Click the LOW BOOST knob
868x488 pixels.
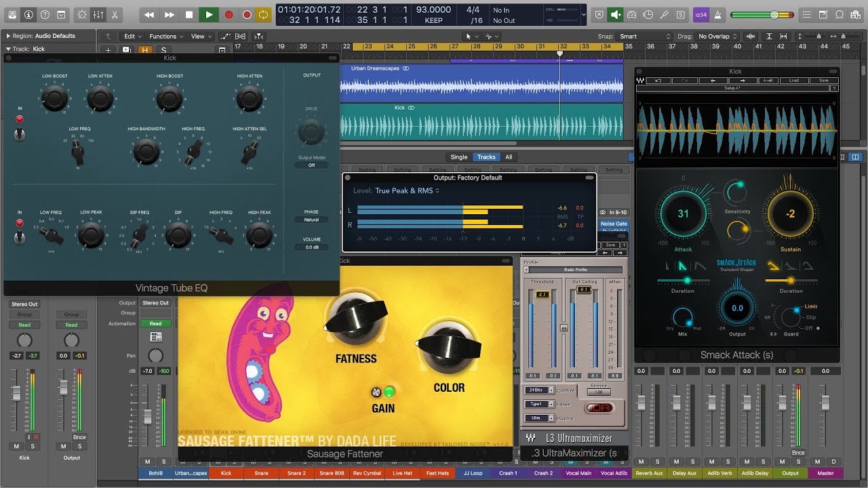point(54,100)
